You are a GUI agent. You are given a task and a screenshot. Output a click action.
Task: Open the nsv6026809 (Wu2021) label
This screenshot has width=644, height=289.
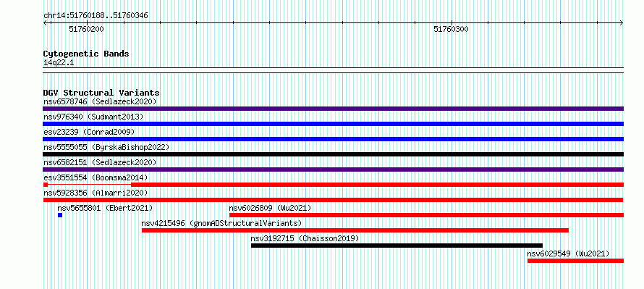coord(270,208)
